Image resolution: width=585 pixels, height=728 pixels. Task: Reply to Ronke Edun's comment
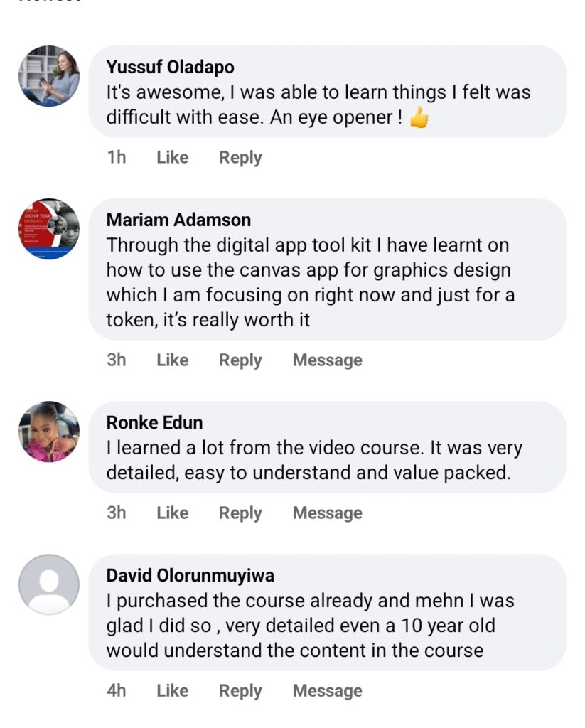pos(240,513)
